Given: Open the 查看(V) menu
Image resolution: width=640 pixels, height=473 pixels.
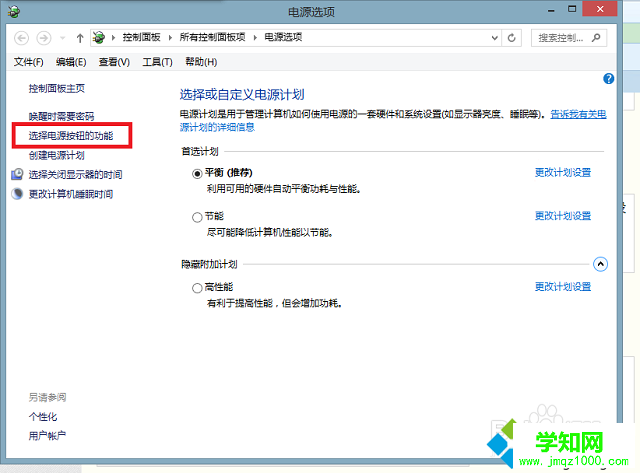Looking at the screenshot, I should pos(114,62).
